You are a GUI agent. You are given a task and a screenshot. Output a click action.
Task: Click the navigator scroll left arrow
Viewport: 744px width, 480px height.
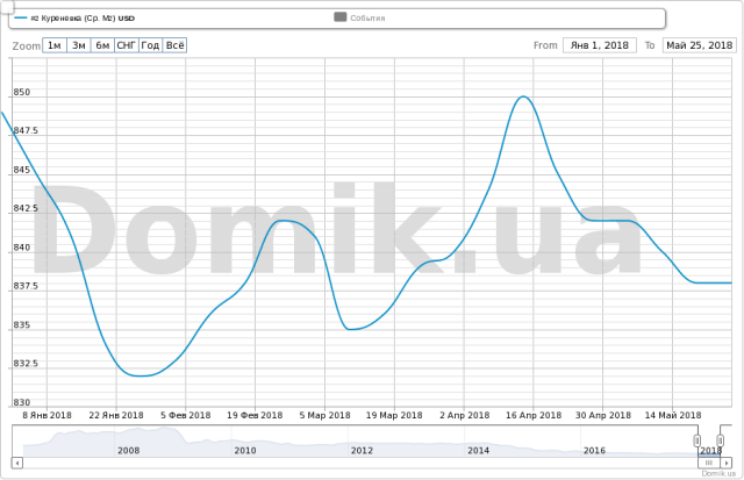tap(17, 462)
